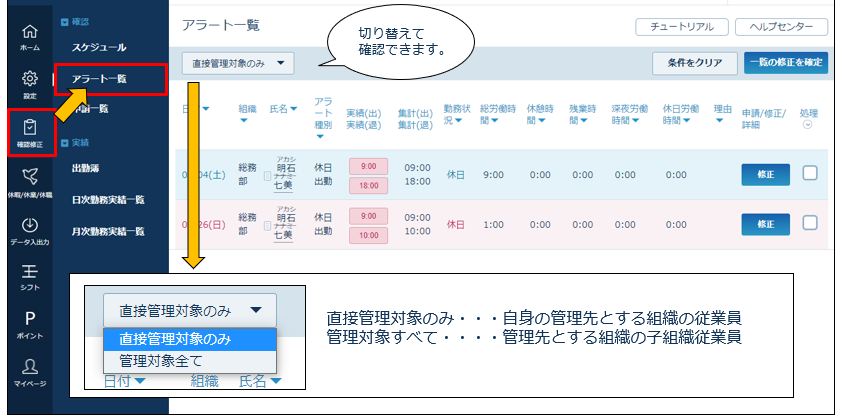Click 条件をクリア button

(695, 63)
